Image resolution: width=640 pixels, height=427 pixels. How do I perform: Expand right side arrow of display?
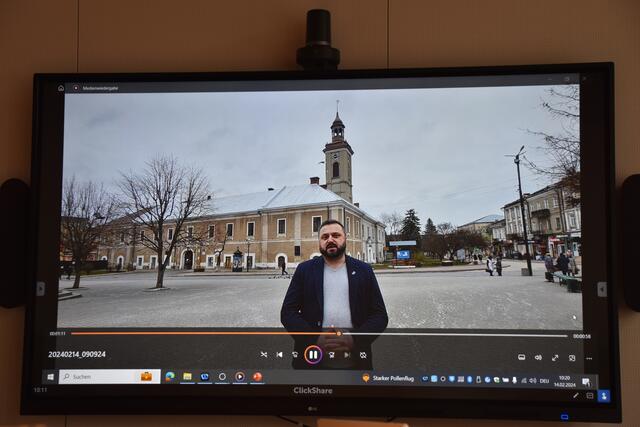click(602, 289)
